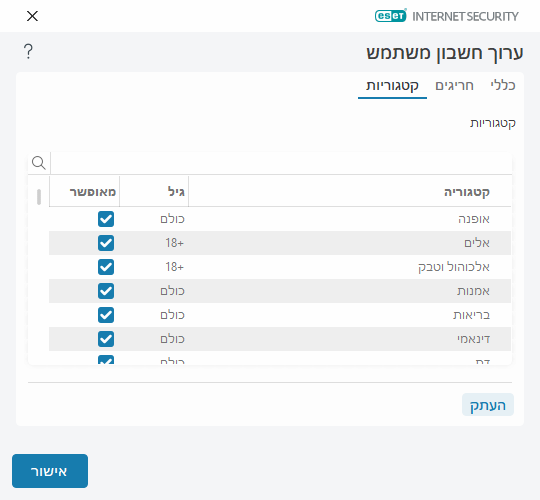
Task: Disable the בריאות category checkbox
Action: [x=106, y=315]
